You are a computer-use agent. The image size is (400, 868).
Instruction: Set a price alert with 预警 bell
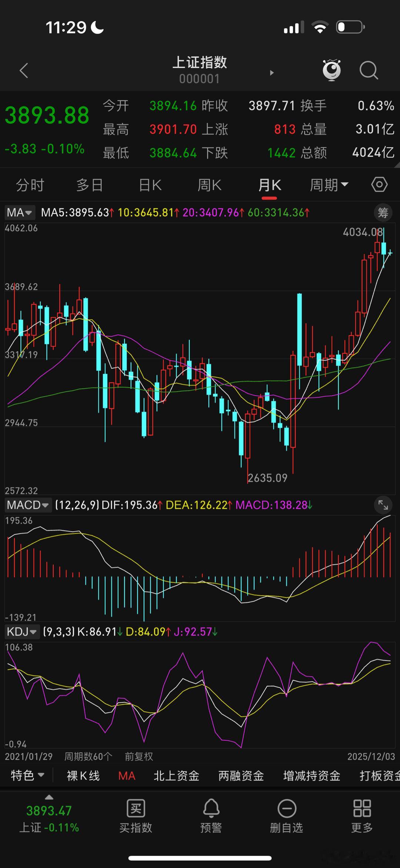tap(211, 816)
